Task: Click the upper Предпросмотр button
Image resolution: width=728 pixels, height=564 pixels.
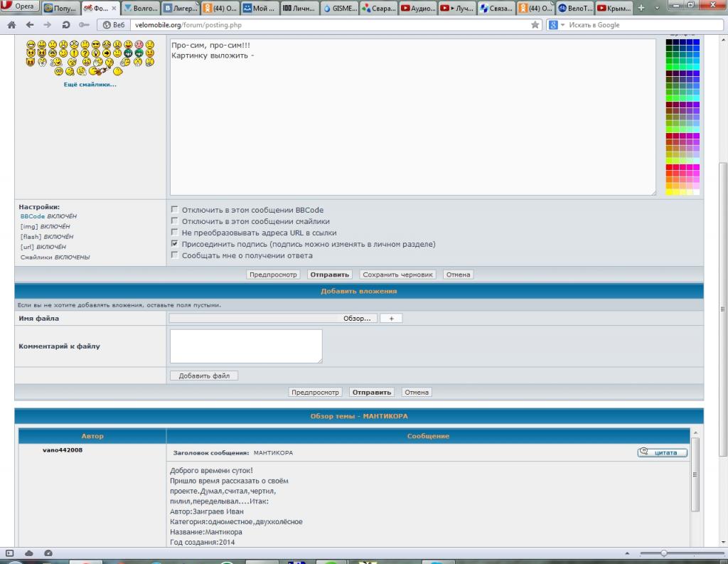Action: point(273,275)
